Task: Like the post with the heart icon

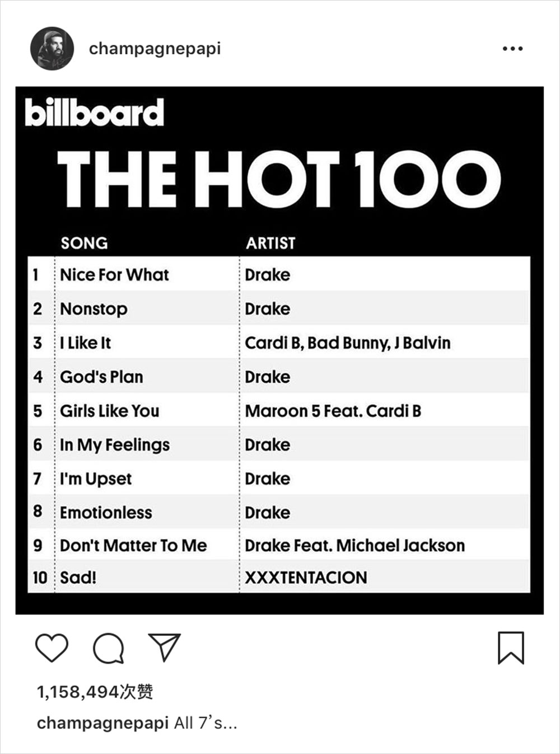Action: point(52,648)
